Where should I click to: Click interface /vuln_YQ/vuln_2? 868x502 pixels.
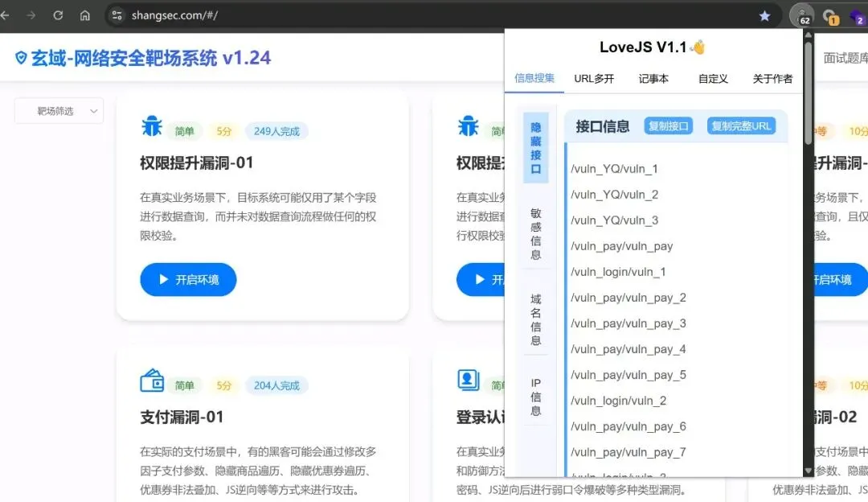tap(615, 195)
